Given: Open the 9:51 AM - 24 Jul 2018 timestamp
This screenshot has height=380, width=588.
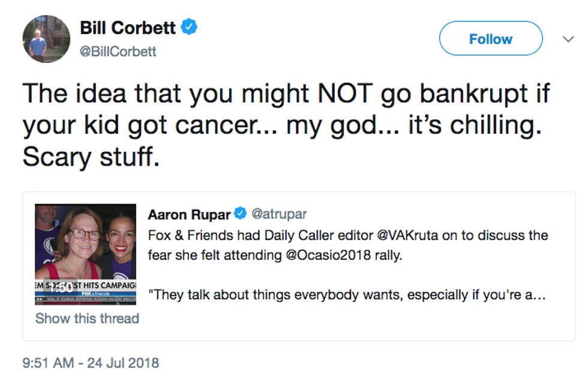Looking at the screenshot, I should (x=91, y=363).
